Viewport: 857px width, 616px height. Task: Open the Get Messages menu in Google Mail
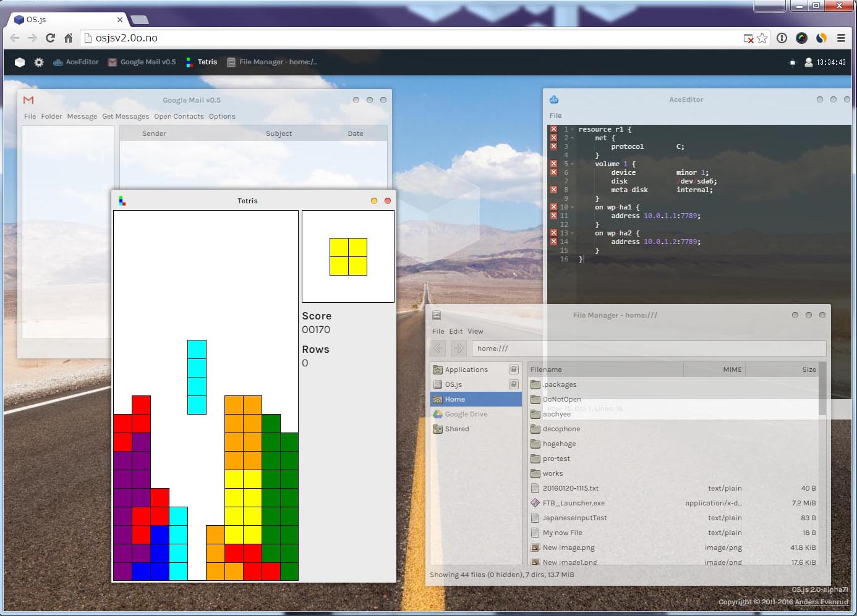[x=126, y=116]
